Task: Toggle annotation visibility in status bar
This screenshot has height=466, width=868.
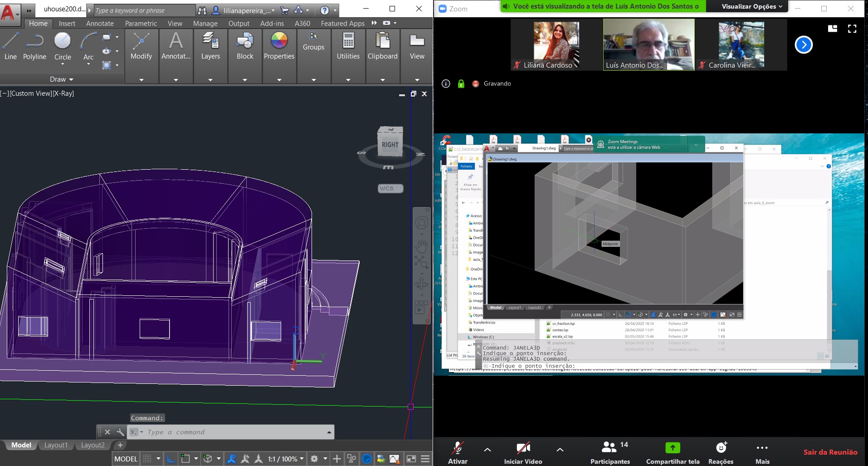Action: click(x=231, y=459)
